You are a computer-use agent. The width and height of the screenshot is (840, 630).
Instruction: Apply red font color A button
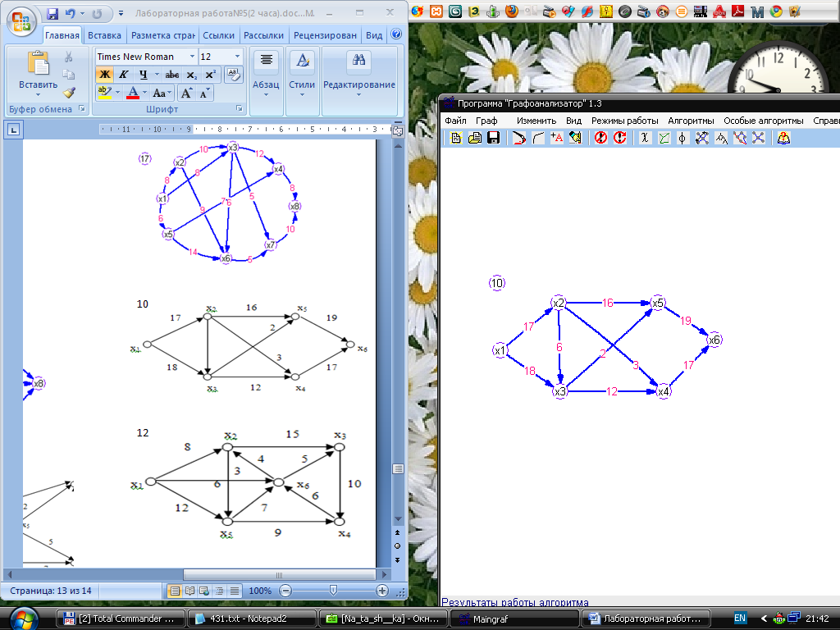(133, 93)
